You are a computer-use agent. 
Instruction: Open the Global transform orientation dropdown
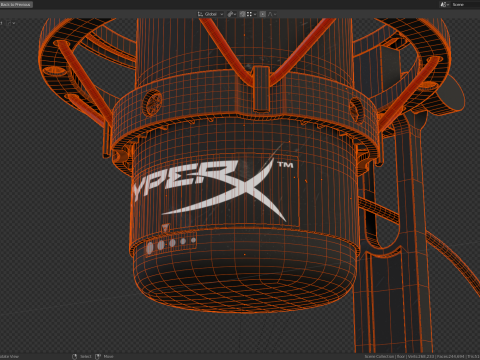210,14
